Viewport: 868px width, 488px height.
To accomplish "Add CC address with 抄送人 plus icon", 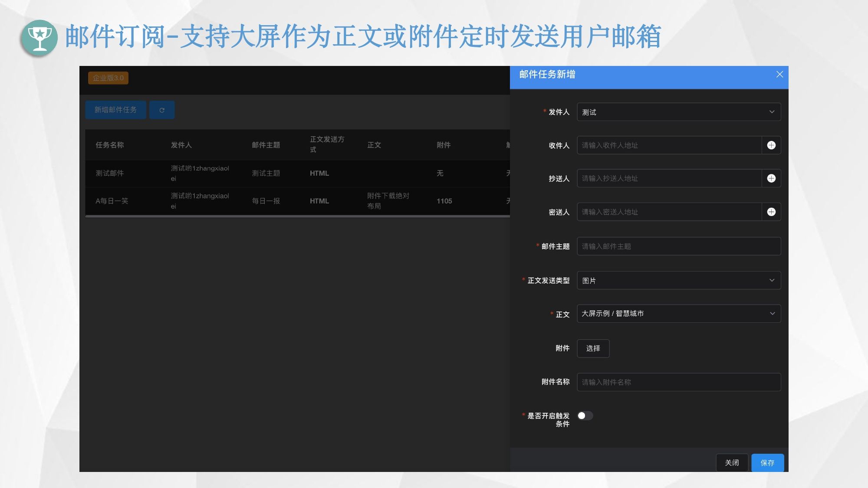I will [x=771, y=178].
